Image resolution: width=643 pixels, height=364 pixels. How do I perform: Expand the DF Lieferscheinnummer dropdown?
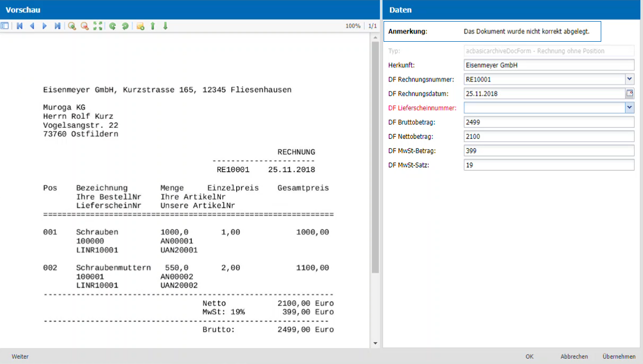[630, 108]
